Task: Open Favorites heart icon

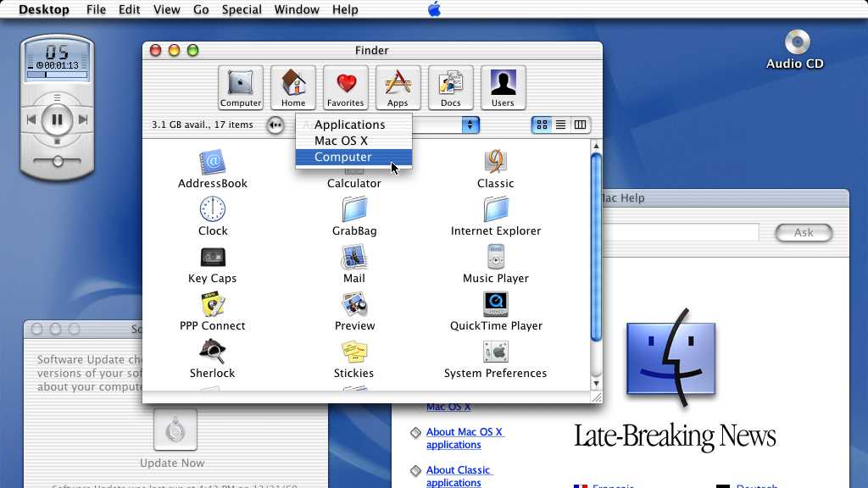Action: (346, 87)
